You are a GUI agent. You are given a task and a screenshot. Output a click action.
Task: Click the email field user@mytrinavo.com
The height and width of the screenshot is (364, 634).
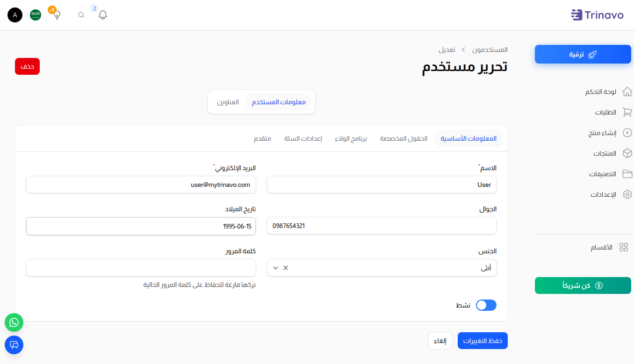[x=141, y=185]
